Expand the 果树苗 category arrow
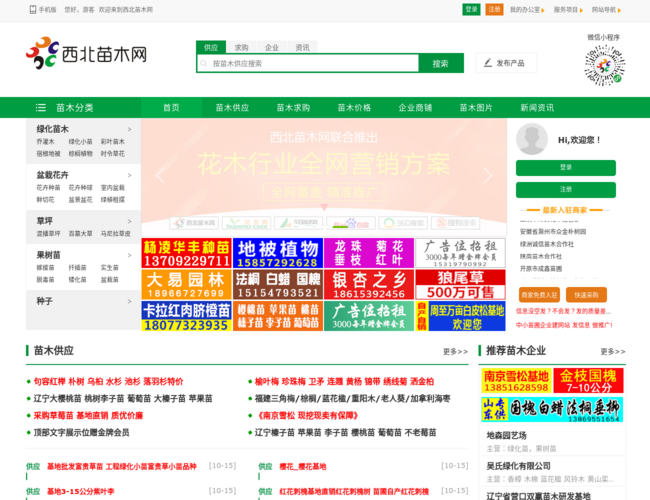 (129, 255)
